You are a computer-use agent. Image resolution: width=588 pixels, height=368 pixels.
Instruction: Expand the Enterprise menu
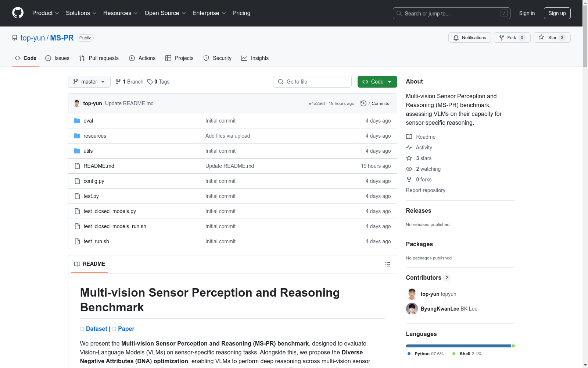[209, 13]
